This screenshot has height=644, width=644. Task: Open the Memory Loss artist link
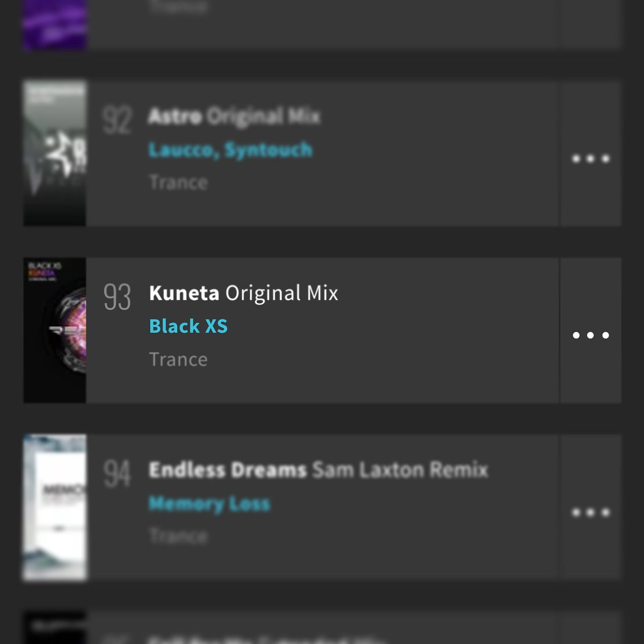[209, 503]
